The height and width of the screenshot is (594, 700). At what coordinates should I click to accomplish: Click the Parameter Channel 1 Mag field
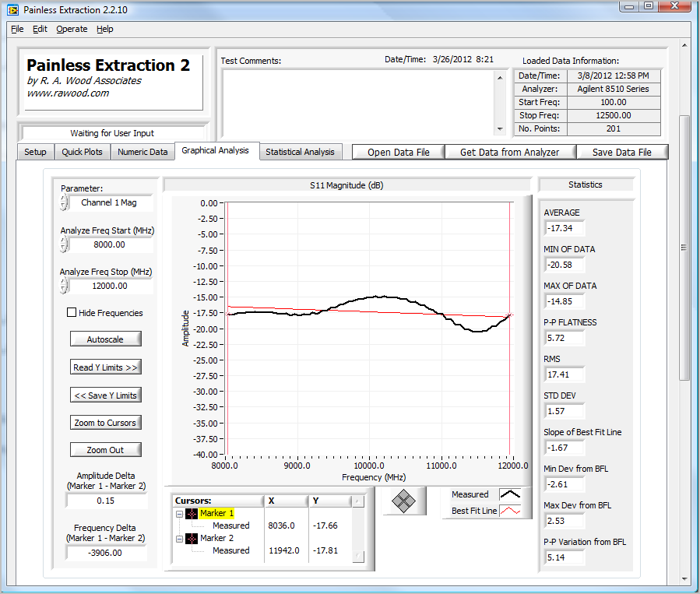coord(109,202)
